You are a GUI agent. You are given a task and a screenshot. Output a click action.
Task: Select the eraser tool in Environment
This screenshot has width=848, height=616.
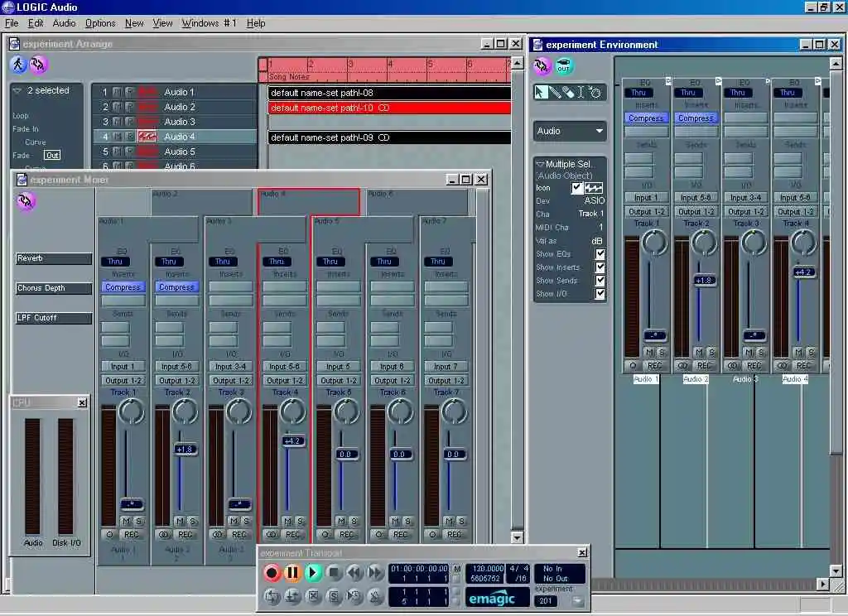point(568,92)
